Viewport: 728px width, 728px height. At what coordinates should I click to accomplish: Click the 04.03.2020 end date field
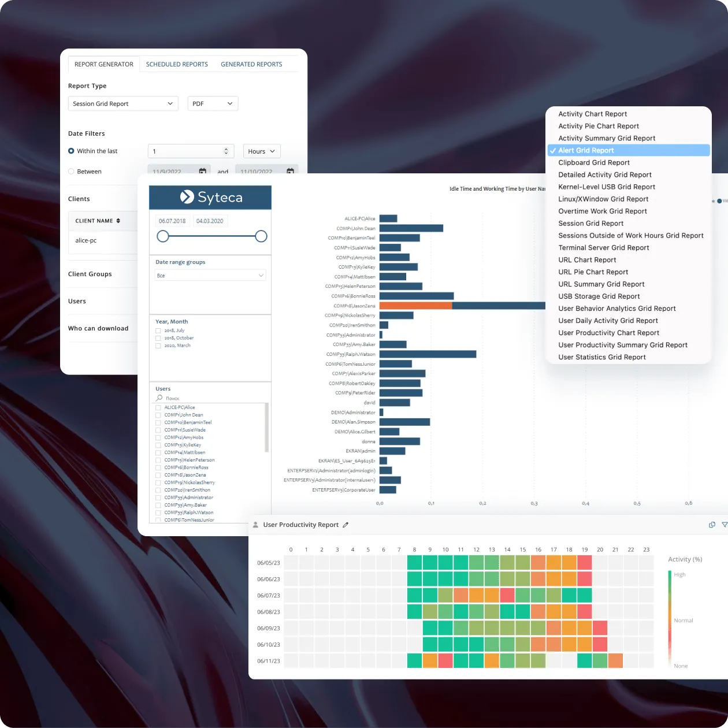(x=210, y=221)
